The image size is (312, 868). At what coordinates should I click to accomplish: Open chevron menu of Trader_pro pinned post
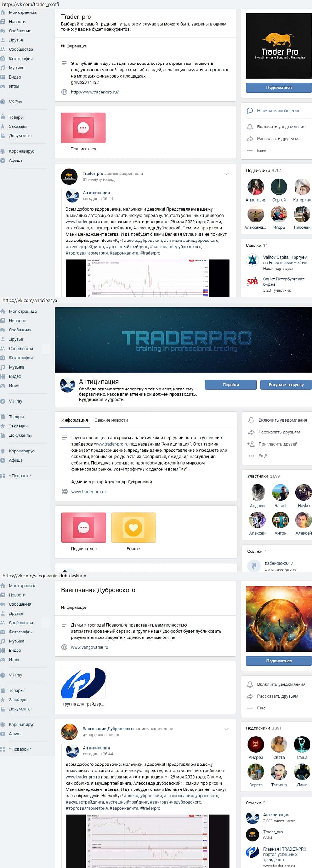pyautogui.click(x=226, y=174)
